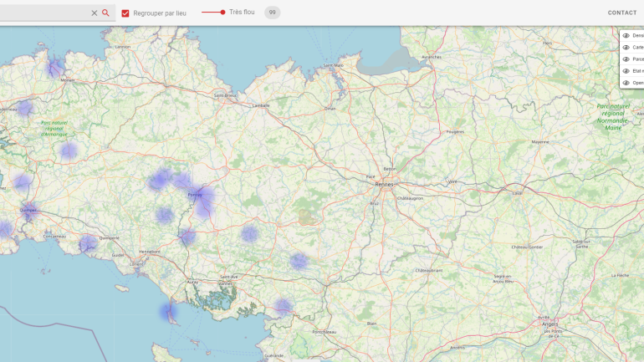Toggle visibility of the 'Open' base layer
This screenshot has height=362, width=644.
pos(626,83)
